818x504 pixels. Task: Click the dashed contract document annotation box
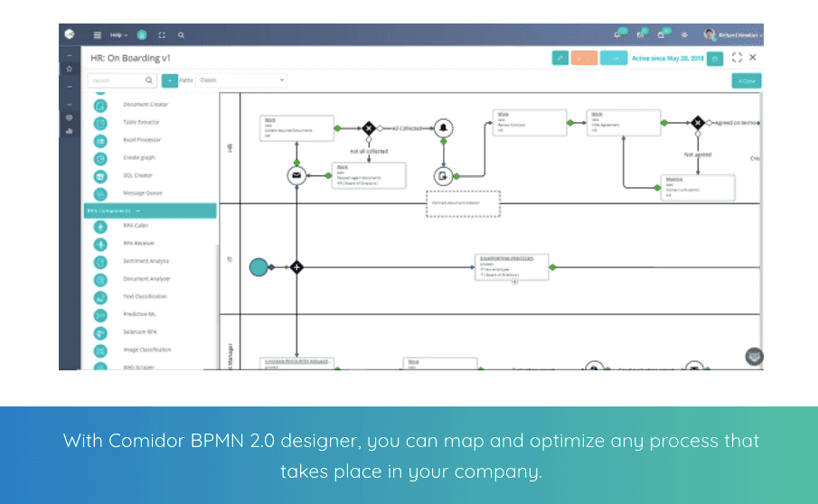point(464,203)
